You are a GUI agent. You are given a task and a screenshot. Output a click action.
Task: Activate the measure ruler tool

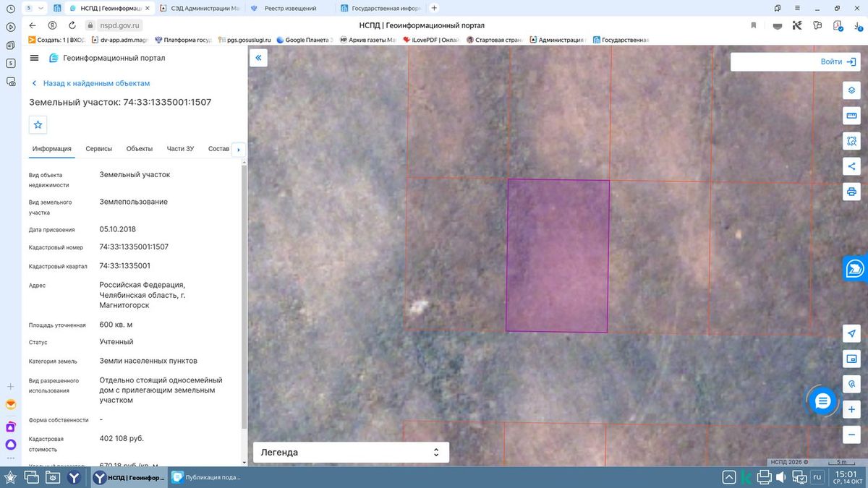point(851,116)
